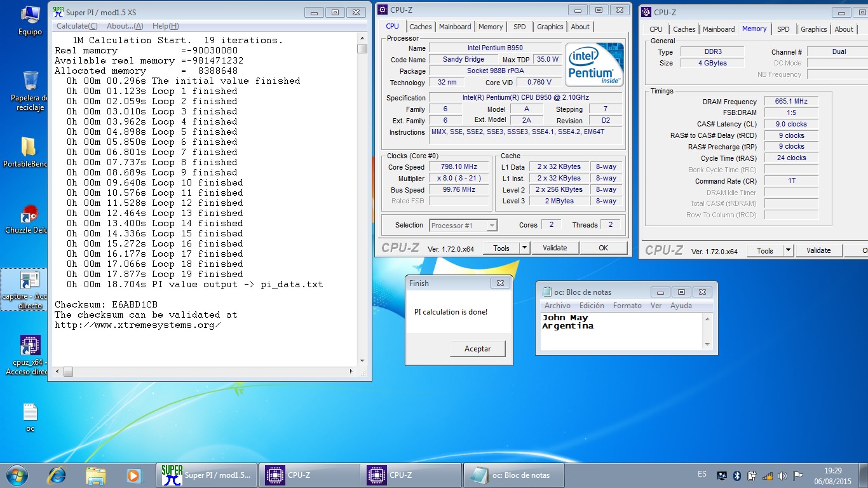
Task: Open Ayuda menu in Bloc de notas
Action: tap(681, 306)
